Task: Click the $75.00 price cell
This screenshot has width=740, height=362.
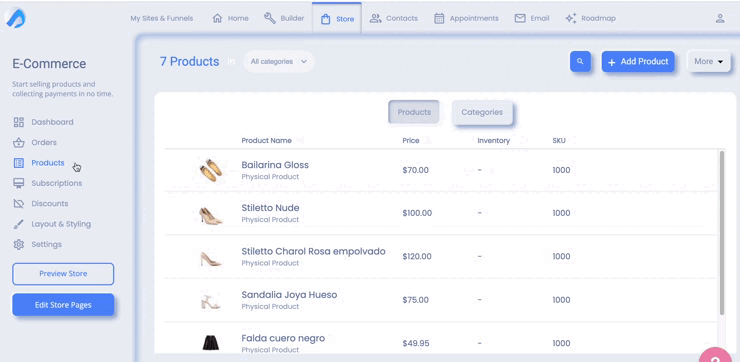Action: coord(416,300)
